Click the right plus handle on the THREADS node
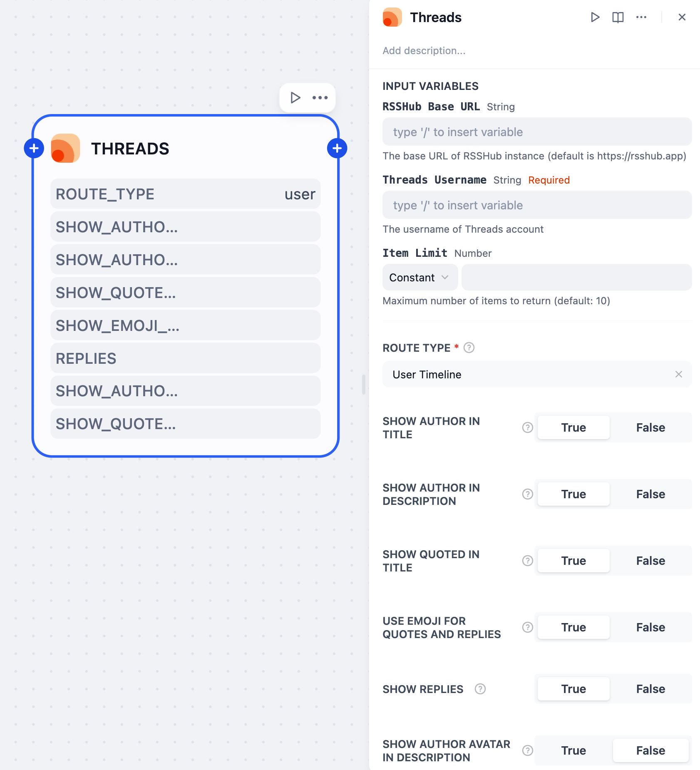 click(x=337, y=148)
